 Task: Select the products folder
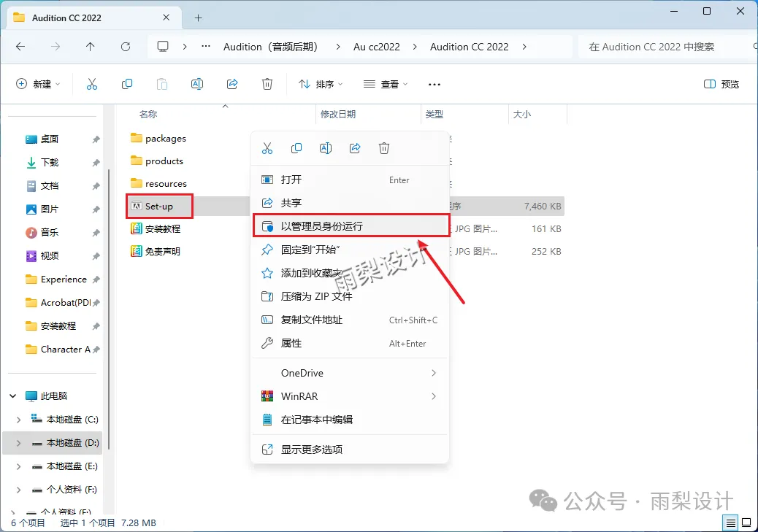(x=156, y=161)
